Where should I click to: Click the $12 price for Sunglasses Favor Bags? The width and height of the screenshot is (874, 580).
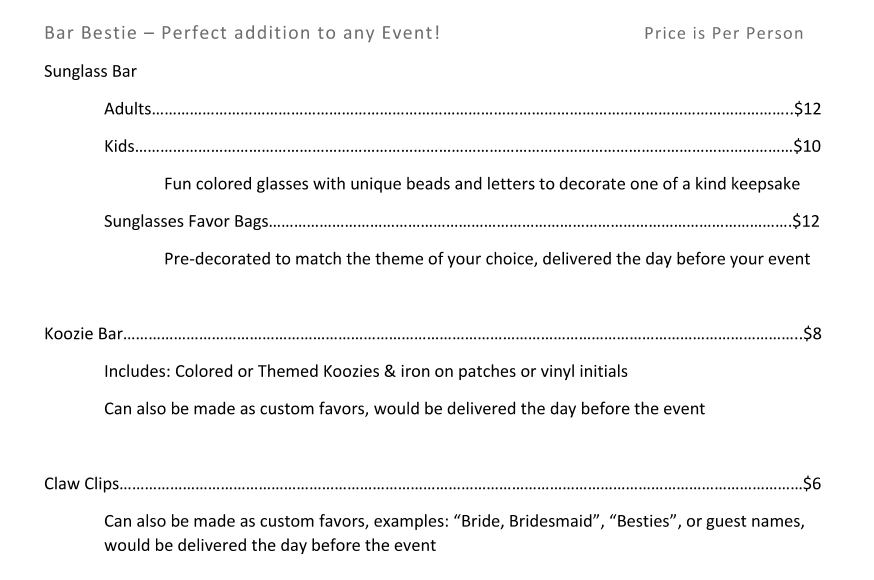[x=805, y=221]
